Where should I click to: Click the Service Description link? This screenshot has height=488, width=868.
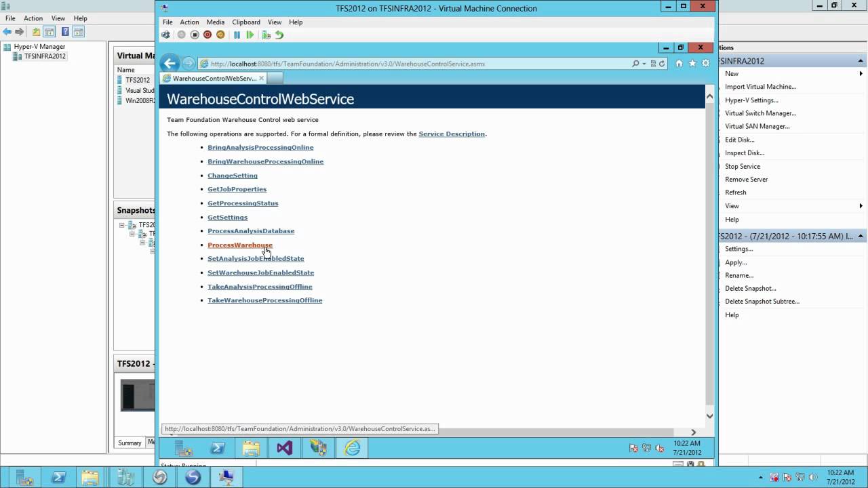click(x=452, y=134)
